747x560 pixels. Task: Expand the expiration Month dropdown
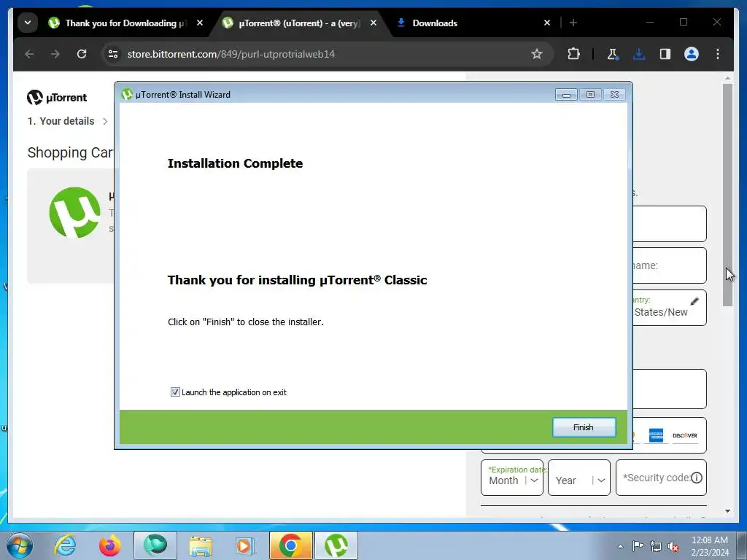pos(512,478)
